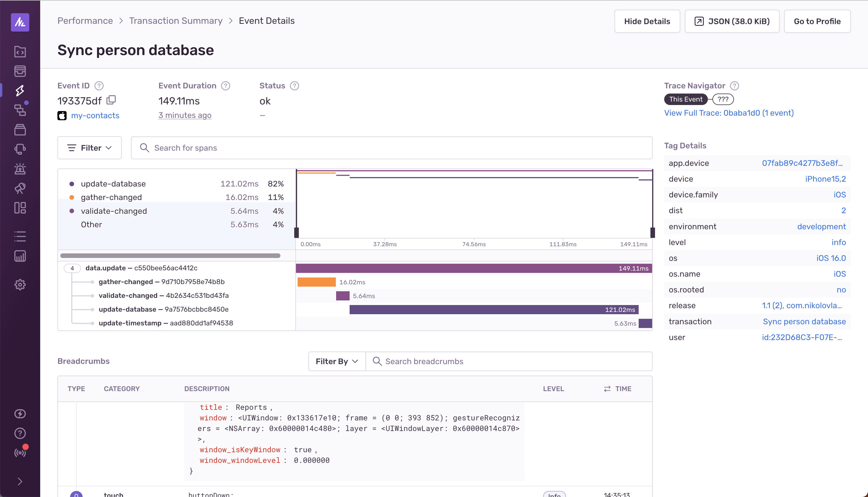Image resolution: width=868 pixels, height=497 pixels.
Task: Click Hide Details button
Action: [x=647, y=21]
